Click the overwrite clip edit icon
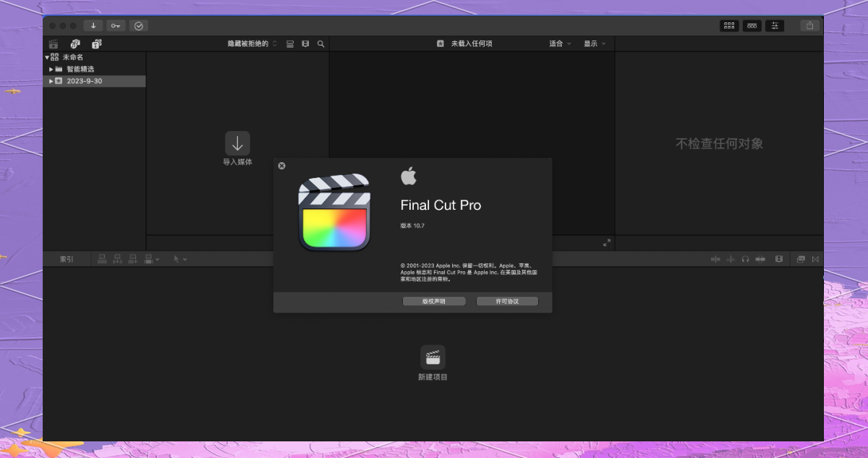This screenshot has width=868, height=458. [x=149, y=258]
